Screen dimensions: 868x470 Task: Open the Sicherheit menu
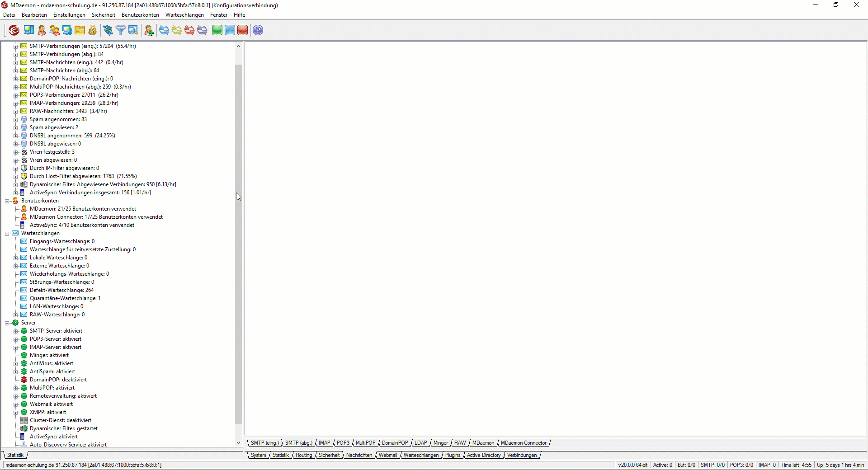[x=103, y=15]
